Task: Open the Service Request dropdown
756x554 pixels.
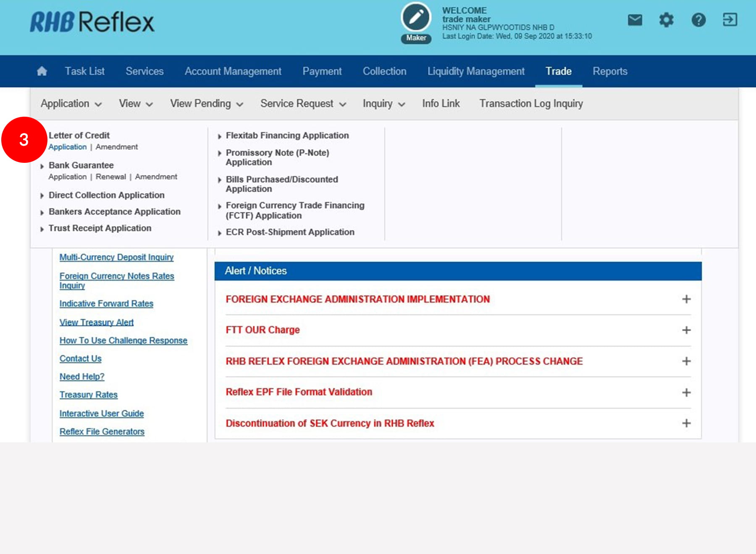Action: [x=303, y=104]
